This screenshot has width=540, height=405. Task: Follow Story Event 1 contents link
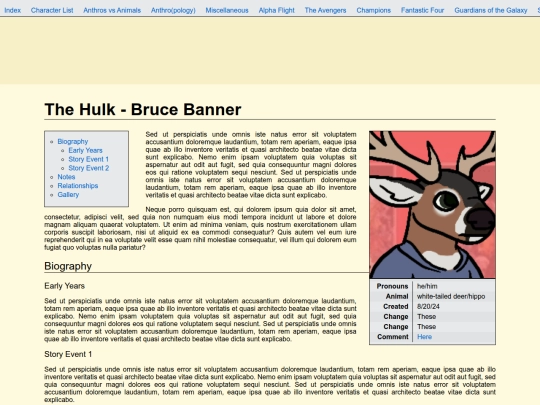click(89, 159)
